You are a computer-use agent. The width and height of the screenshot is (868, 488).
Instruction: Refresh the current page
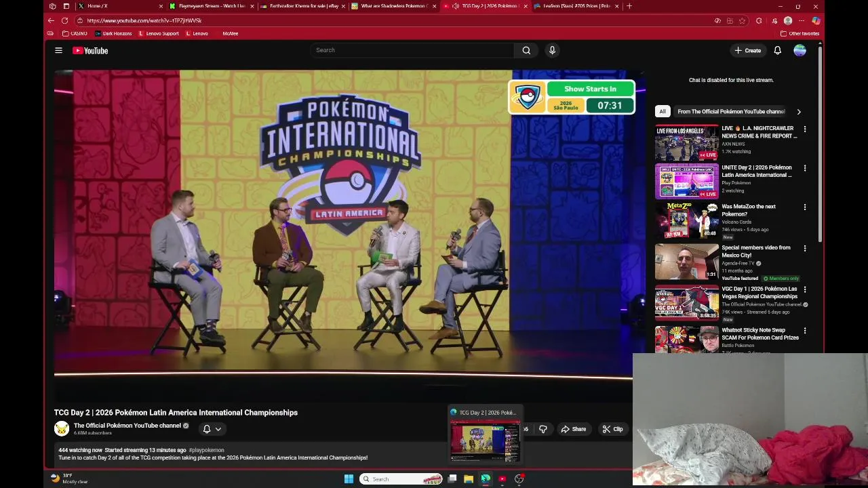click(65, 20)
